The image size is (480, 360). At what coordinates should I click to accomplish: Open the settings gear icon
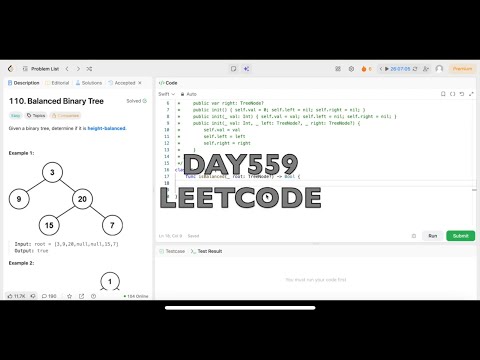pyautogui.click(x=351, y=69)
